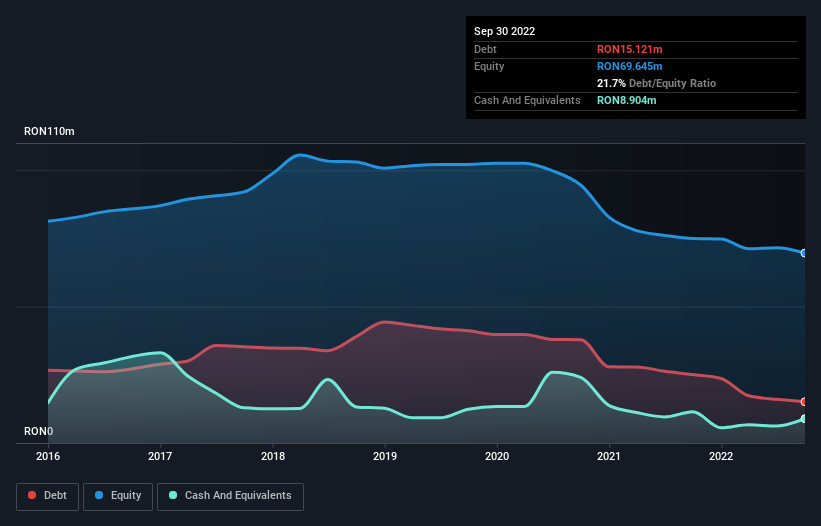Click the Sep 30 2022 tooltip date

click(x=504, y=31)
